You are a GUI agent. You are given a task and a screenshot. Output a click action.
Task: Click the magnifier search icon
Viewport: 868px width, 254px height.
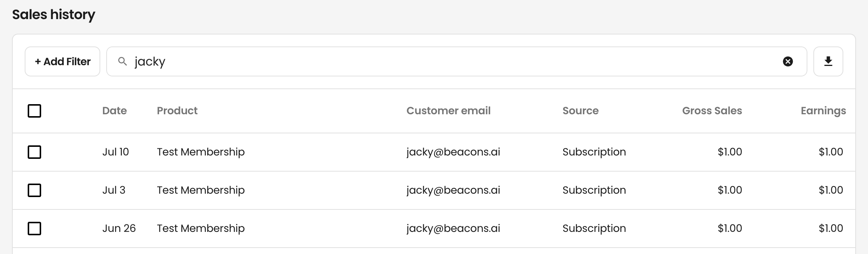click(122, 61)
